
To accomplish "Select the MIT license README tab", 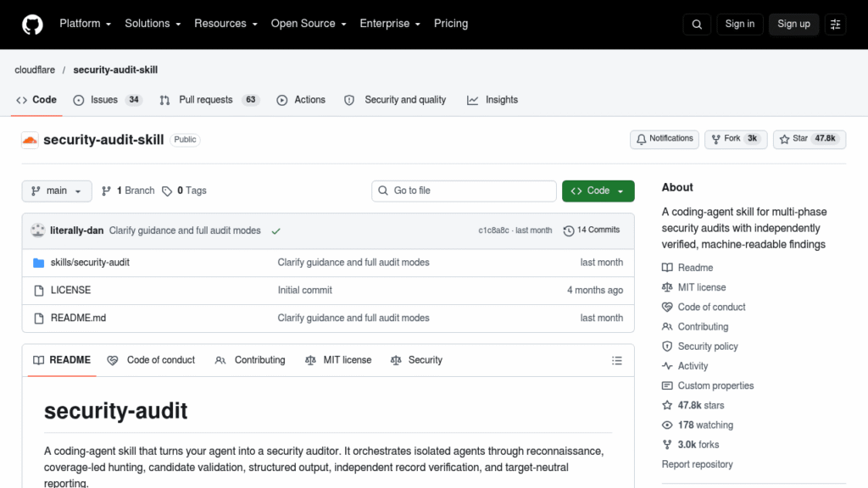I will click(x=338, y=360).
